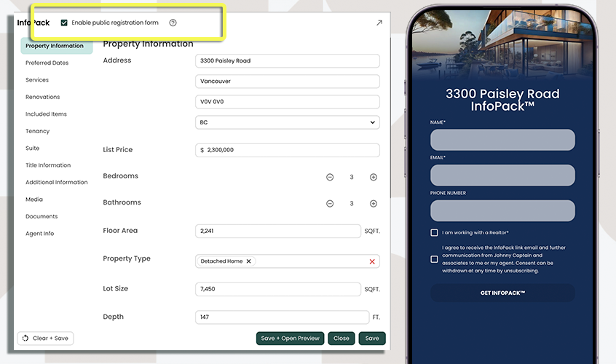Click the Save + Open Preview button
Screen dimensions: 616x364
(x=290, y=339)
